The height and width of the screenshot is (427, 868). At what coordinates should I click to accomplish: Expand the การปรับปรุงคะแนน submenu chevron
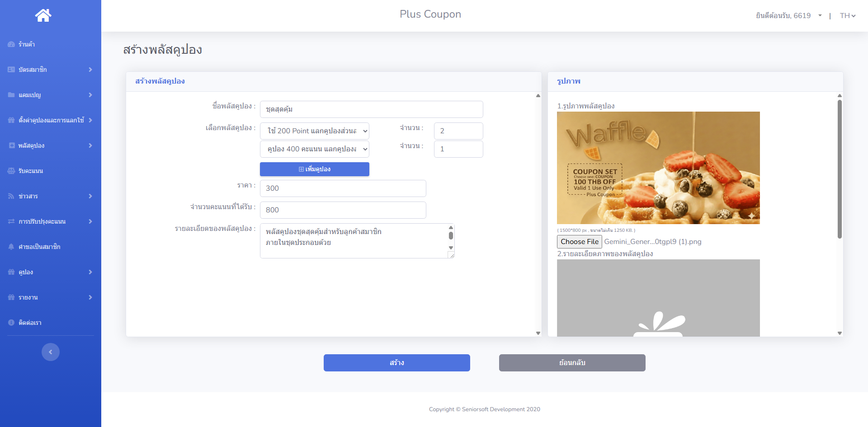[90, 221]
